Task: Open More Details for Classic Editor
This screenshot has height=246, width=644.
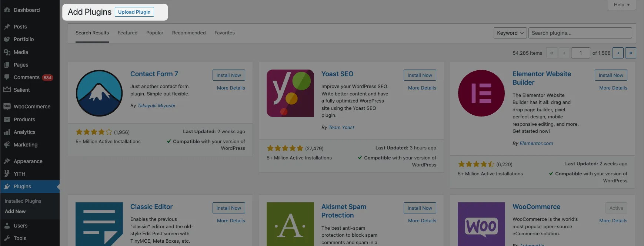Action: [x=231, y=221]
